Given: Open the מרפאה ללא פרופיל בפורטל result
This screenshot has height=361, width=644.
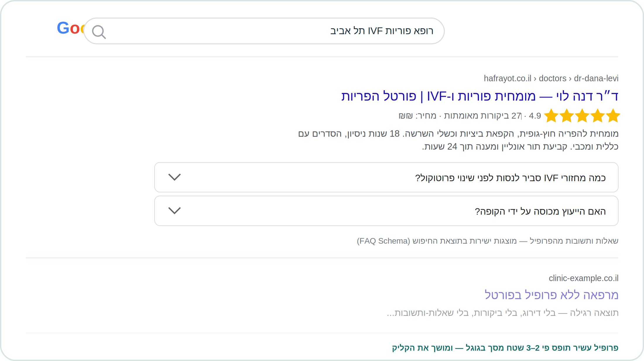Looking at the screenshot, I should (551, 294).
